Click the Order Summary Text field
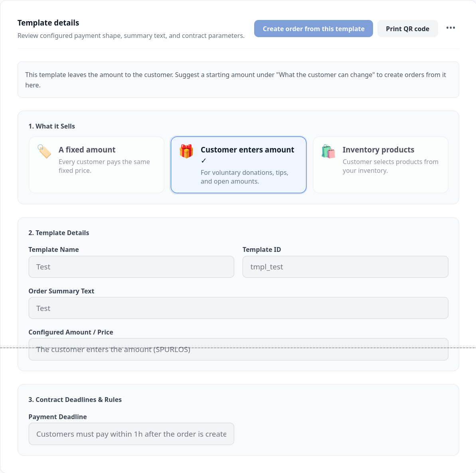 point(238,308)
